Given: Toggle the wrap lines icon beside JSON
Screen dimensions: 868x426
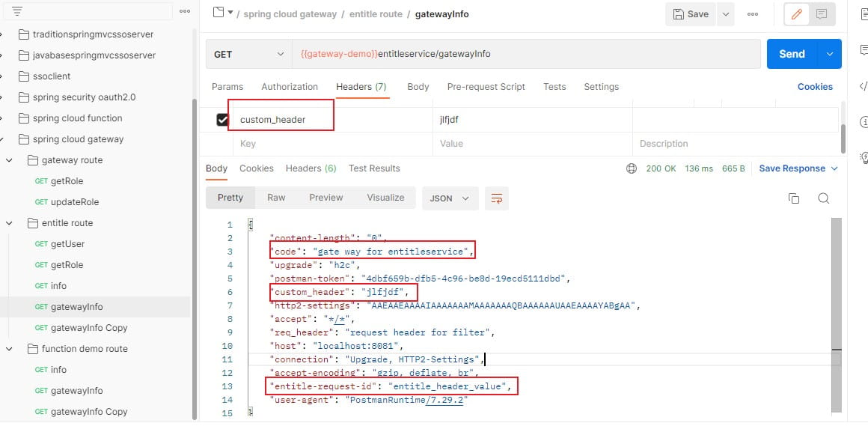Looking at the screenshot, I should click(x=495, y=198).
